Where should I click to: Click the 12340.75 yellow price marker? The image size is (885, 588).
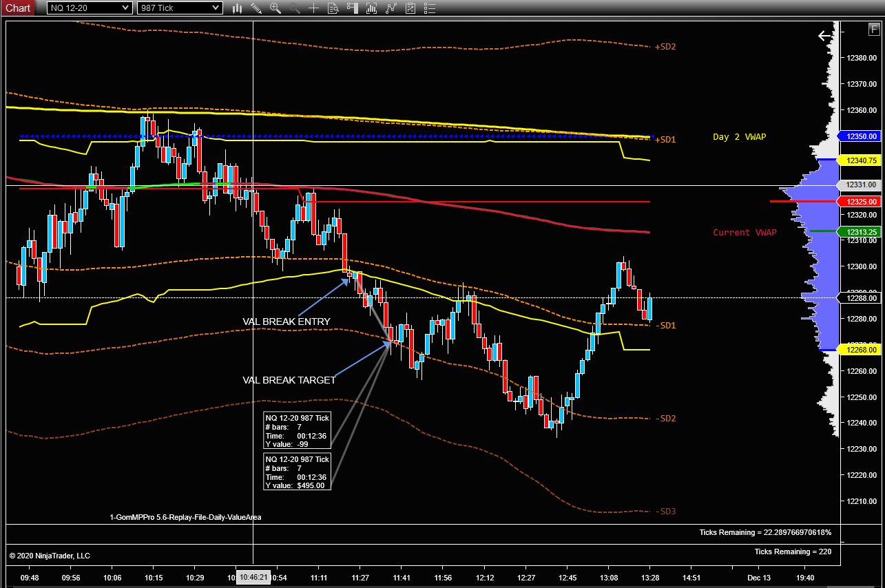[x=859, y=160]
